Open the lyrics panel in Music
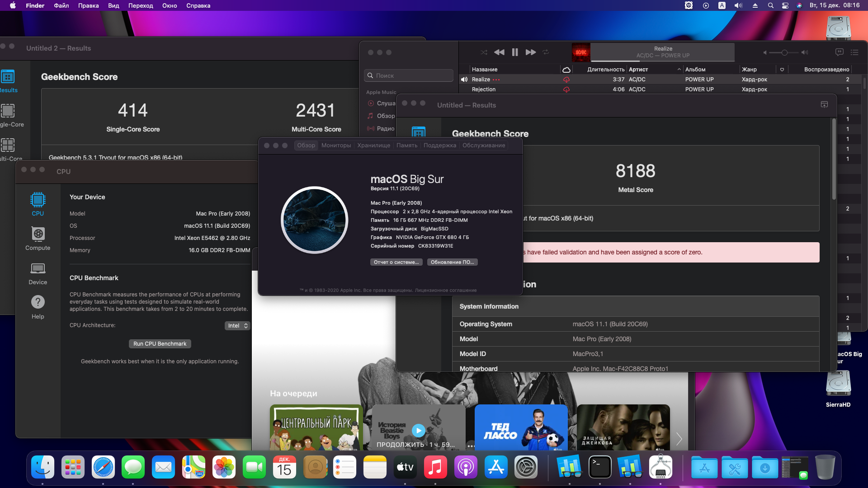Image resolution: width=868 pixels, height=488 pixels. [839, 52]
